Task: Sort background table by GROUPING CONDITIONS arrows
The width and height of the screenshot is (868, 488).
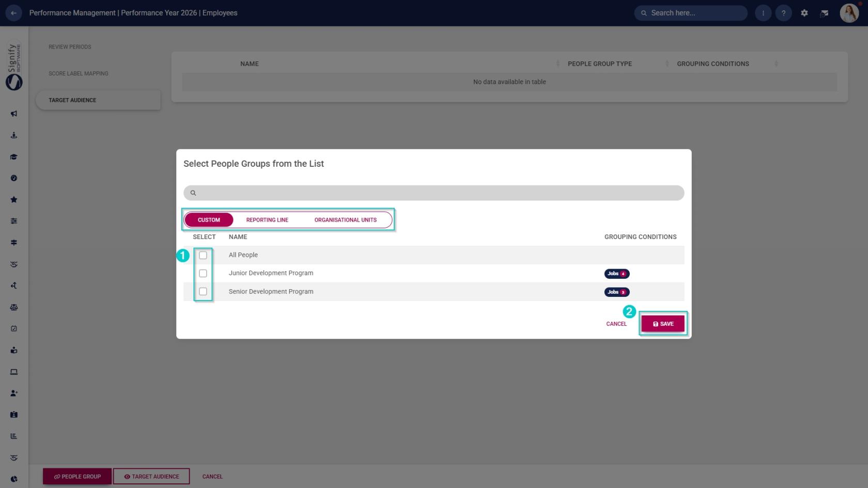Action: (x=776, y=64)
